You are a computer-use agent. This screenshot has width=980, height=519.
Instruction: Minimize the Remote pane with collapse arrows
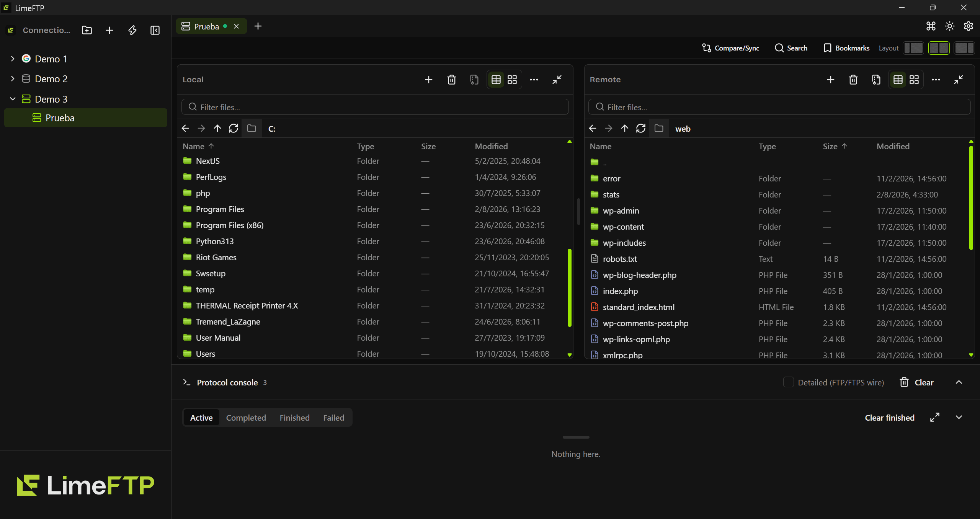(959, 80)
